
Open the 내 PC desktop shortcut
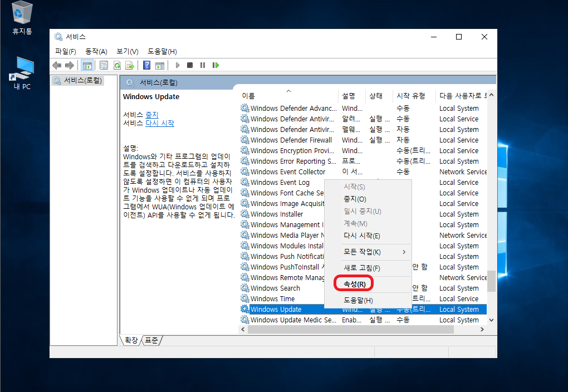pyautogui.click(x=22, y=73)
